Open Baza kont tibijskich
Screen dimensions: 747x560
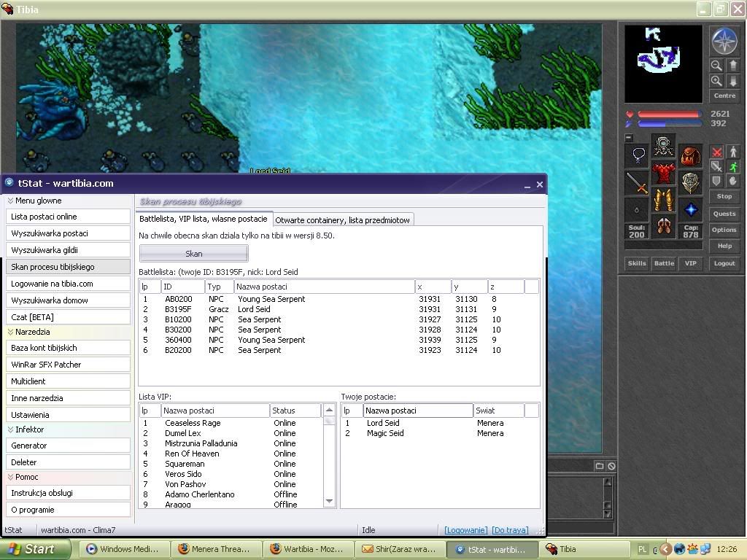68,348
